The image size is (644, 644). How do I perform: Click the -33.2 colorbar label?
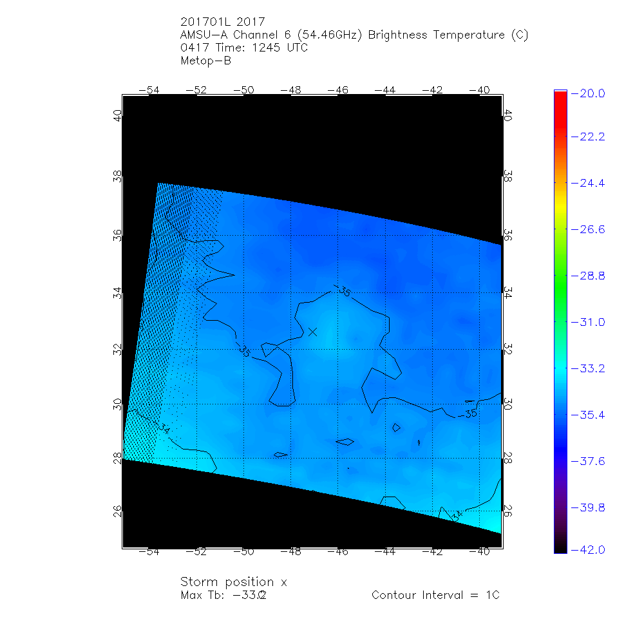point(588,369)
